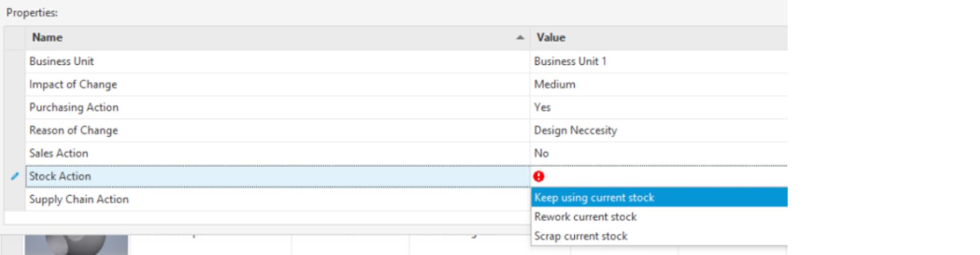Select the Impact of Change property row
Viewport: 980px width, 255px height.
coord(73,84)
